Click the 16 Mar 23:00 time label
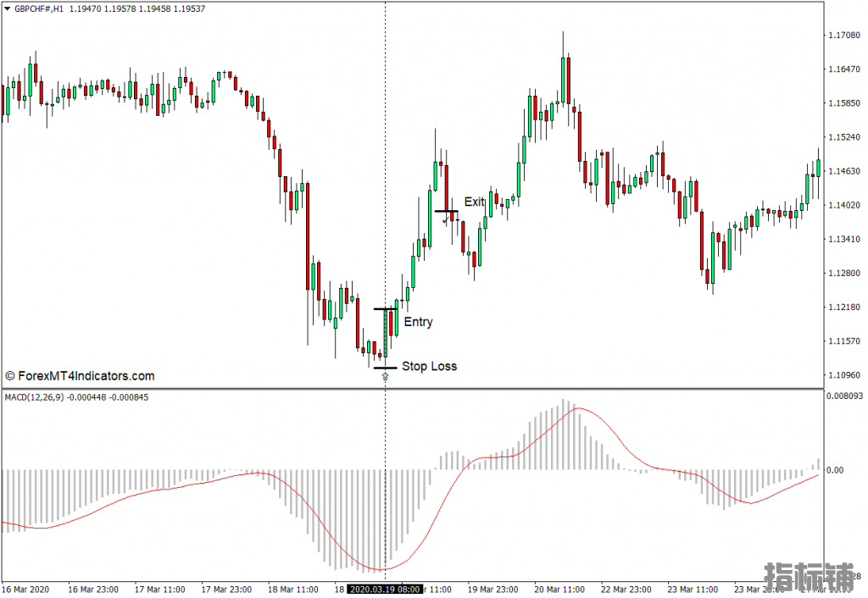 93,590
